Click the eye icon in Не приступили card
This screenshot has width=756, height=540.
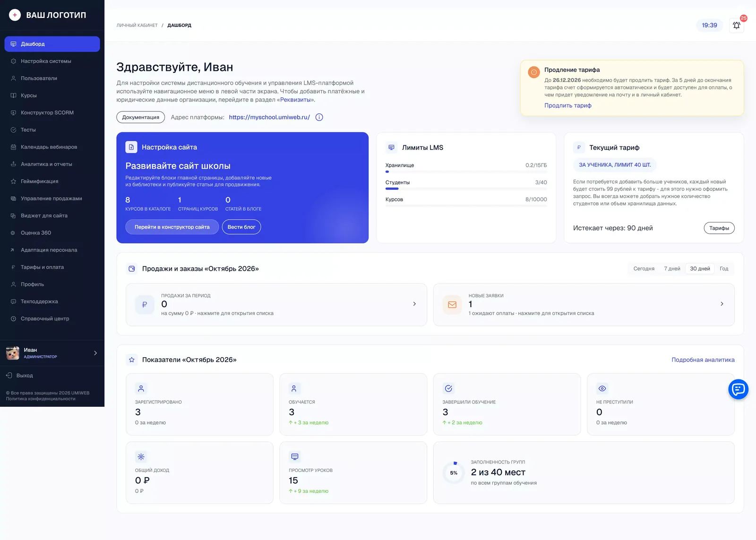(x=602, y=388)
